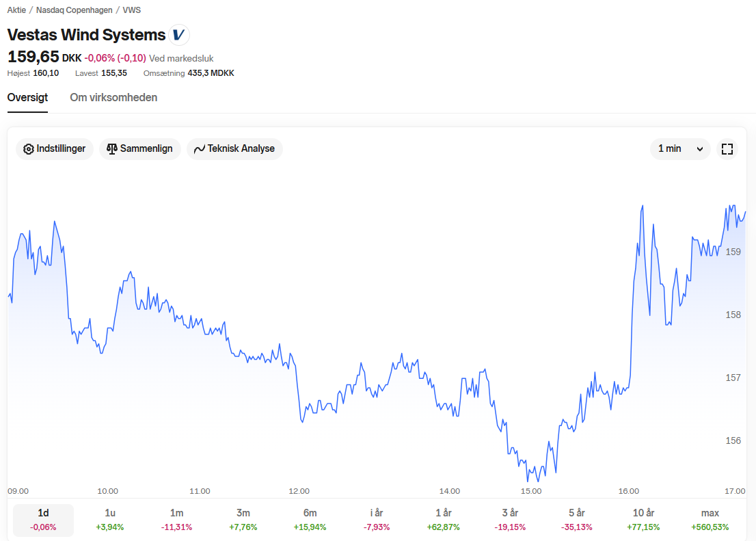This screenshot has width=756, height=541.
Task: Go to Aktie breadcrumb link
Action: 16,10
